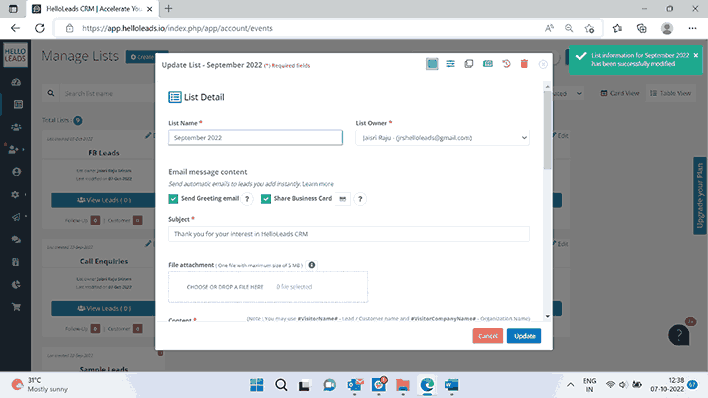Open the profile icon in the sidebar
The width and height of the screenshot is (708, 398).
[16, 172]
